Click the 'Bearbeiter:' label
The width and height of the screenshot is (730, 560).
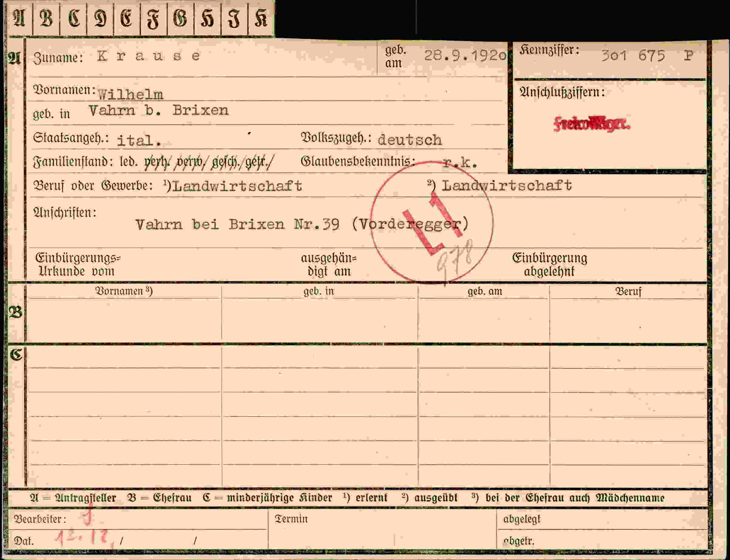(x=40, y=519)
